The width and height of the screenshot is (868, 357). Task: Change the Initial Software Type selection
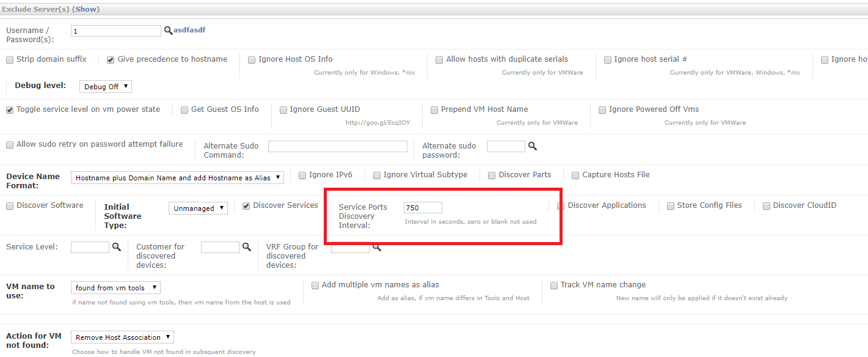pos(198,208)
